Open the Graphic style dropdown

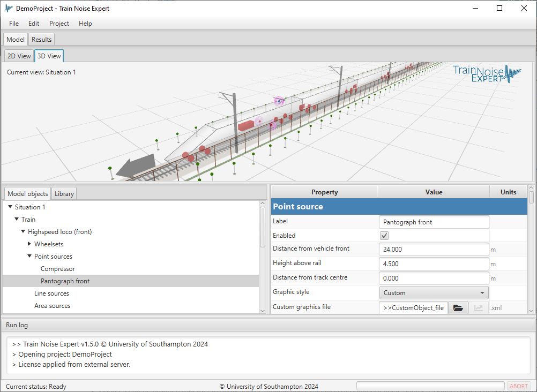[434, 293]
